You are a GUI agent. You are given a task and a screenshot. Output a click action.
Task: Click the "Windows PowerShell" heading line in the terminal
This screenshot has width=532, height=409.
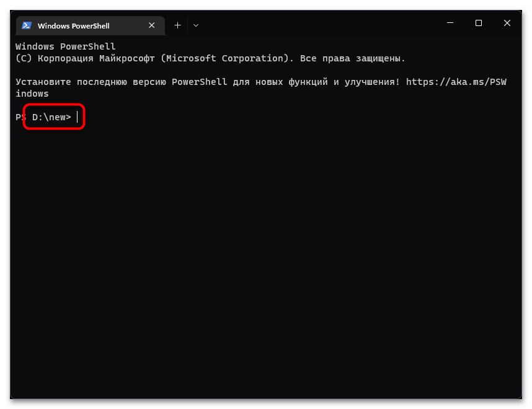tap(65, 46)
